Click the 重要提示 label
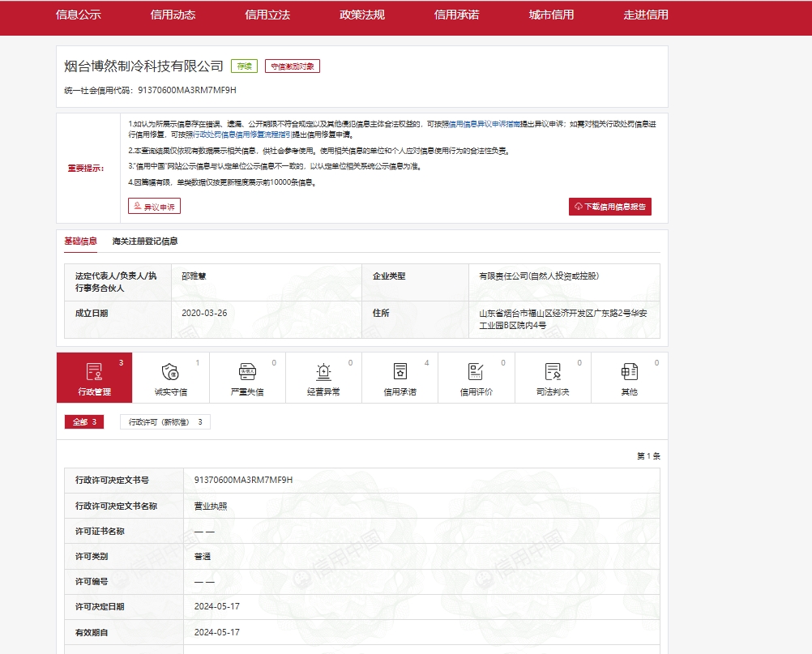 point(86,169)
